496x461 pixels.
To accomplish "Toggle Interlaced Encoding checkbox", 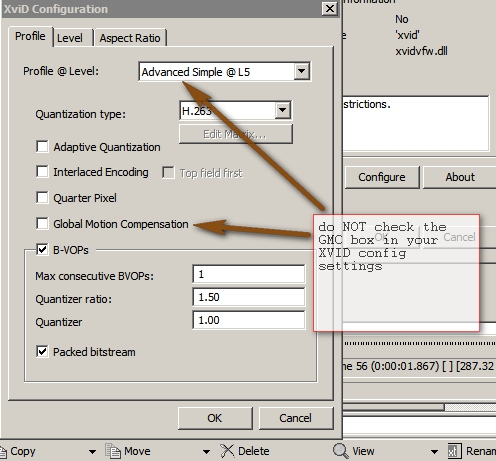I will coord(42,172).
